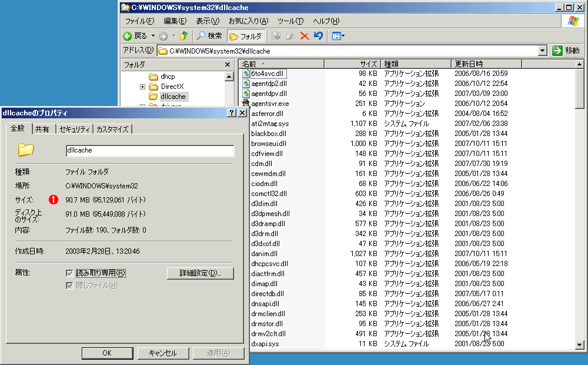Viewport: 588px width, 365px height.
Task: Click the help question mark in dialog title
Action: point(232,113)
